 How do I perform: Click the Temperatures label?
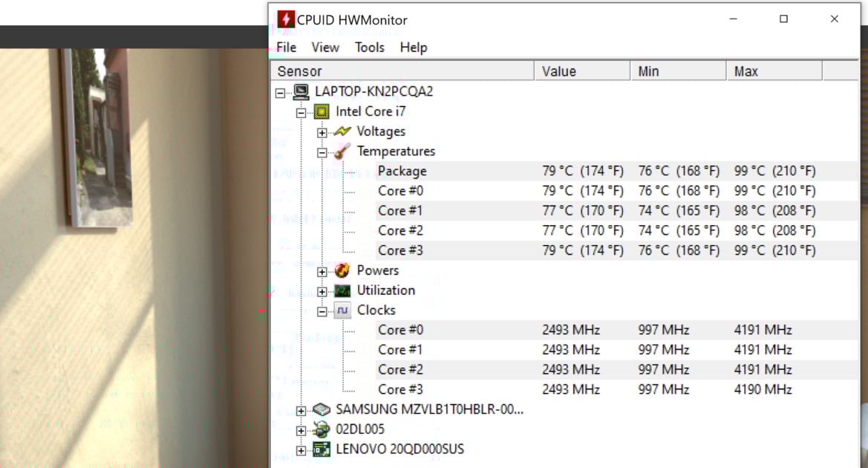(x=396, y=152)
